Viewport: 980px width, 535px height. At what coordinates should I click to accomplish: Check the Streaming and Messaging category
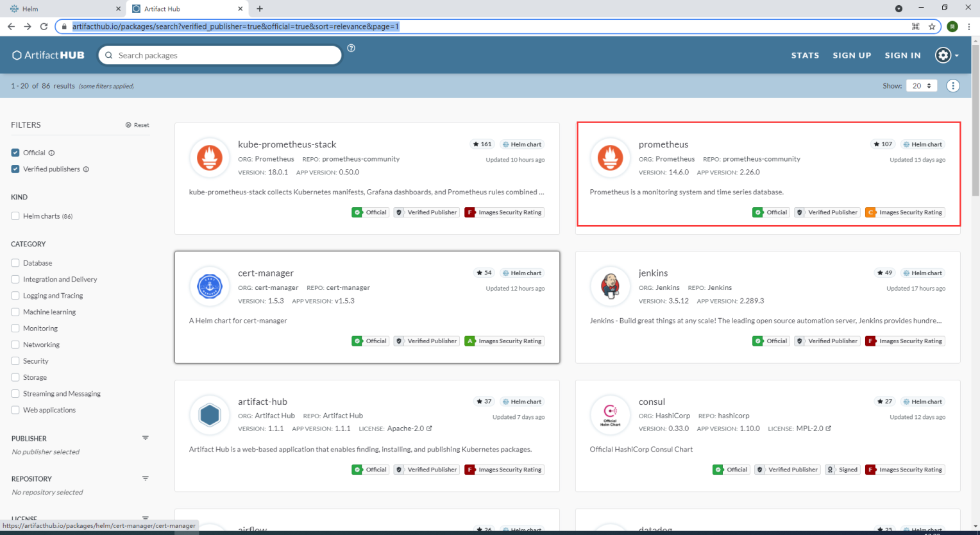point(15,394)
